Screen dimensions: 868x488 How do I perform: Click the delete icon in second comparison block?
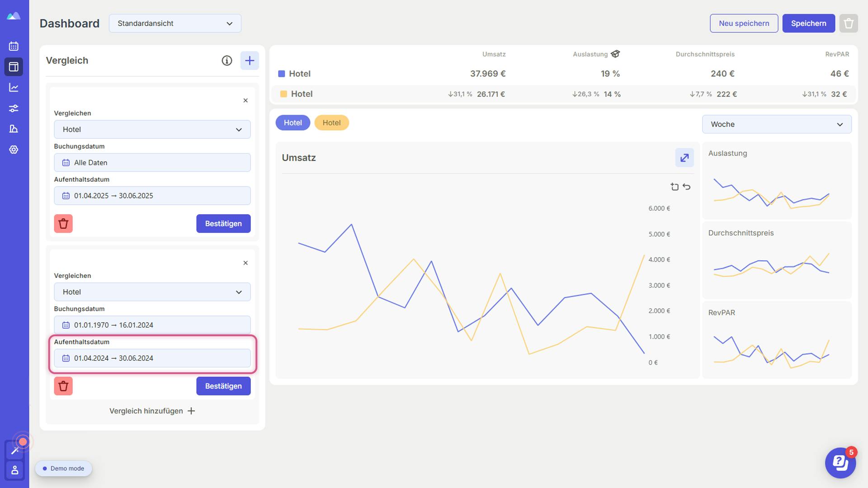63,385
